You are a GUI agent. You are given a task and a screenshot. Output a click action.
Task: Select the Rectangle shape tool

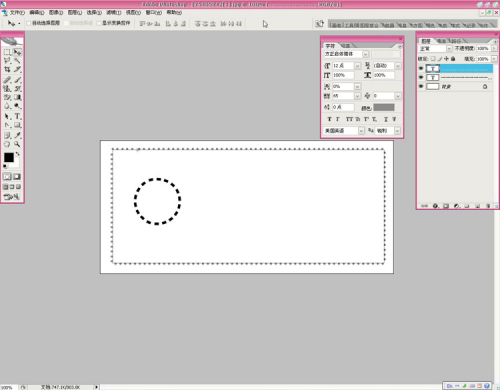tap(17, 125)
